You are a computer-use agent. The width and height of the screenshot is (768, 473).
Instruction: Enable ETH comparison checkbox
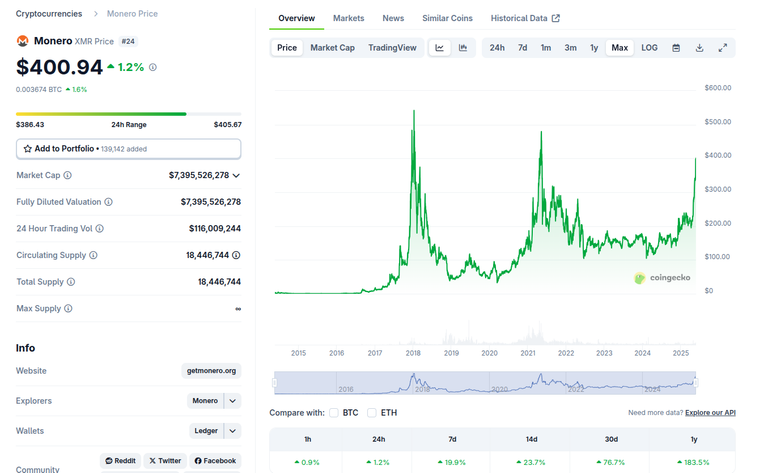pyautogui.click(x=372, y=413)
